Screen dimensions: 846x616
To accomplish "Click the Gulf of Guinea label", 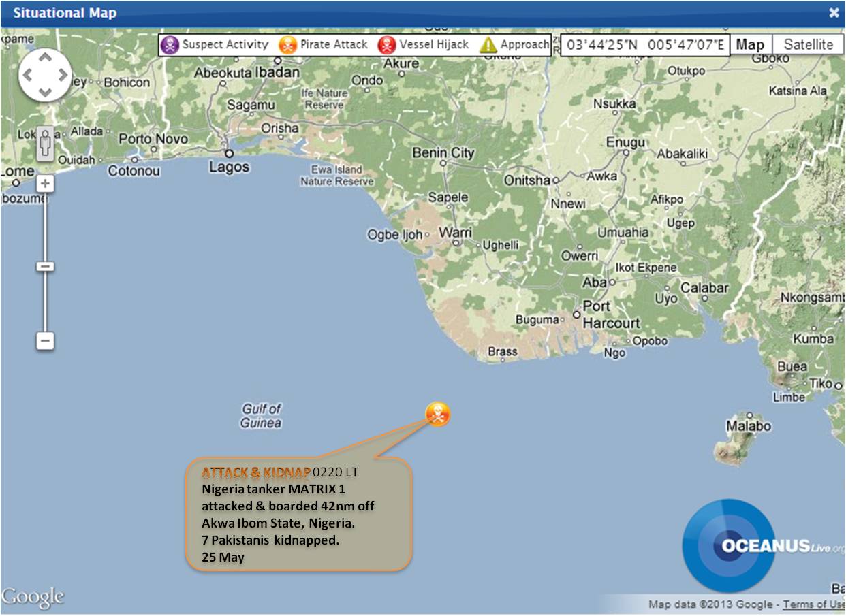I will (261, 416).
